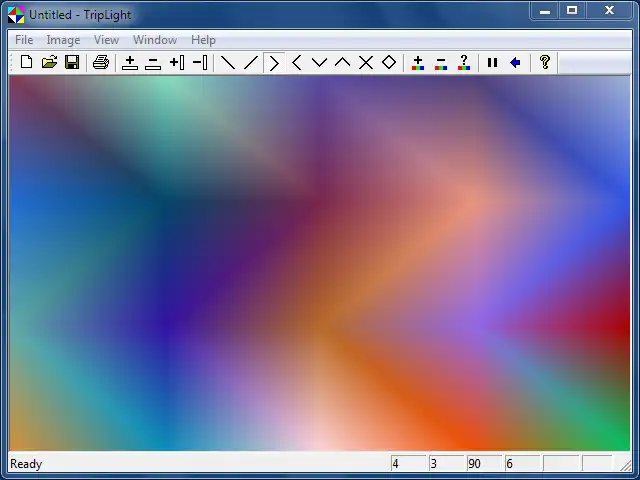Click the colorful gradient image canvas
Viewport: 640px width, 480px height.
[x=320, y=263]
